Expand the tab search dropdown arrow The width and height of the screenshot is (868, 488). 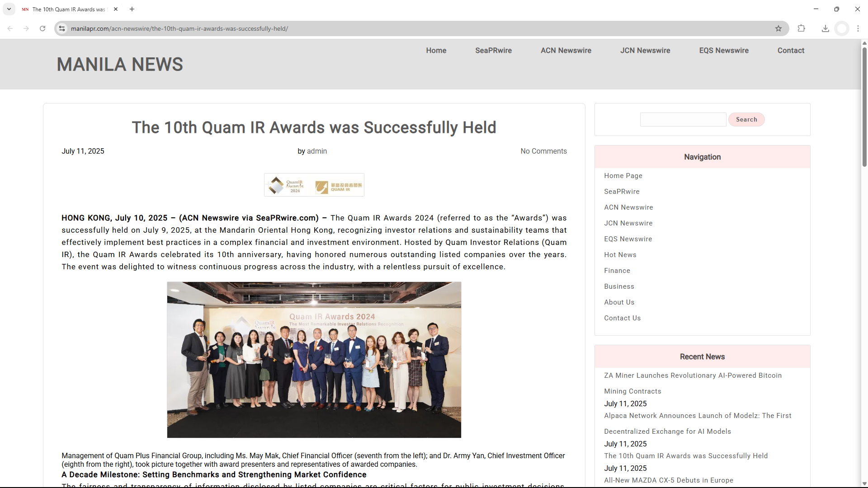[x=9, y=9]
